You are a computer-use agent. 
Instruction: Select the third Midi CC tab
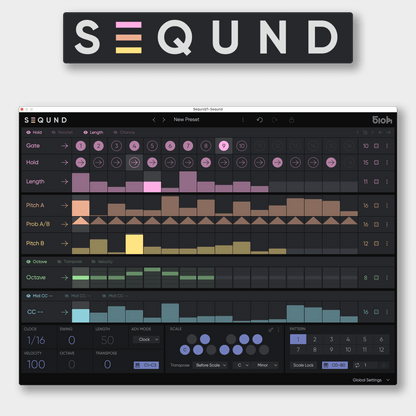(x=115, y=296)
